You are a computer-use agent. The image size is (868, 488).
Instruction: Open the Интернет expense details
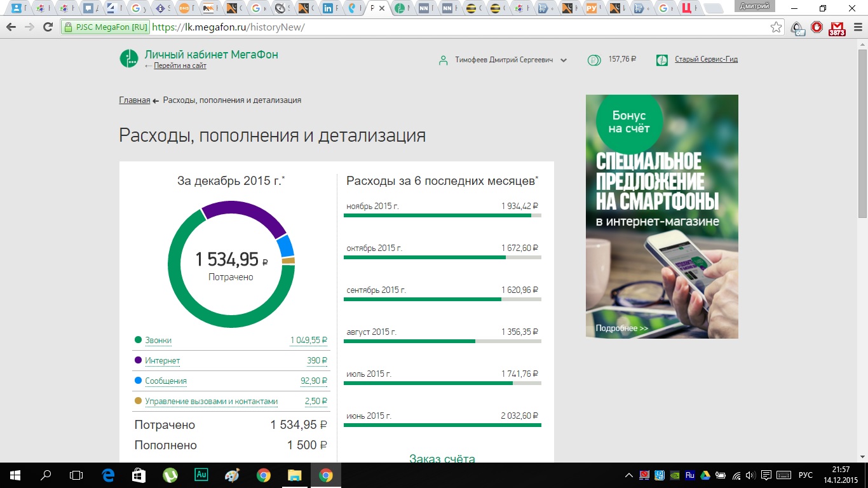coord(163,361)
